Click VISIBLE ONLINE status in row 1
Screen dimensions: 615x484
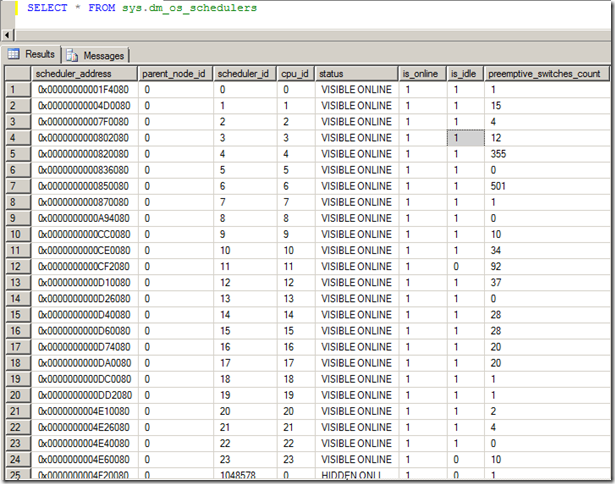pyautogui.click(x=357, y=90)
